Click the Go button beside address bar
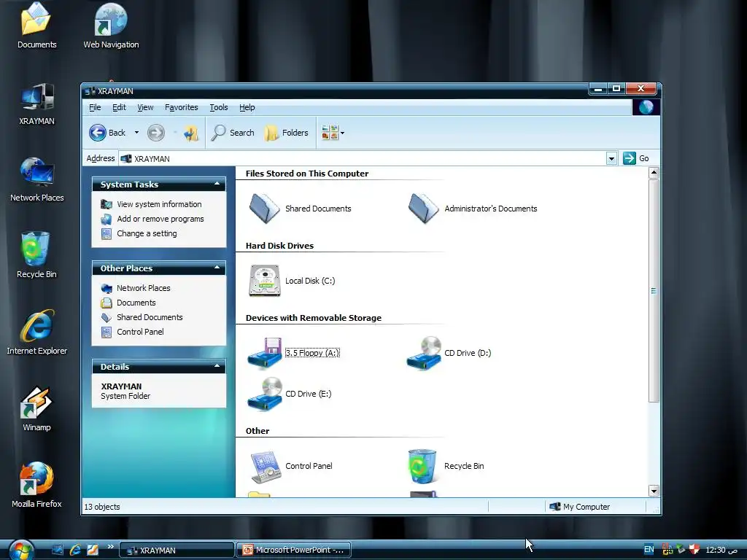The image size is (747, 560). (x=636, y=158)
